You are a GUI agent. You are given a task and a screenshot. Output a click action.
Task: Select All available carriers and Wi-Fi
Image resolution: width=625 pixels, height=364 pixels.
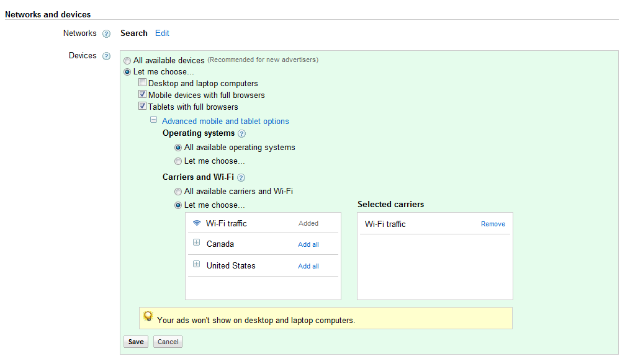(179, 192)
